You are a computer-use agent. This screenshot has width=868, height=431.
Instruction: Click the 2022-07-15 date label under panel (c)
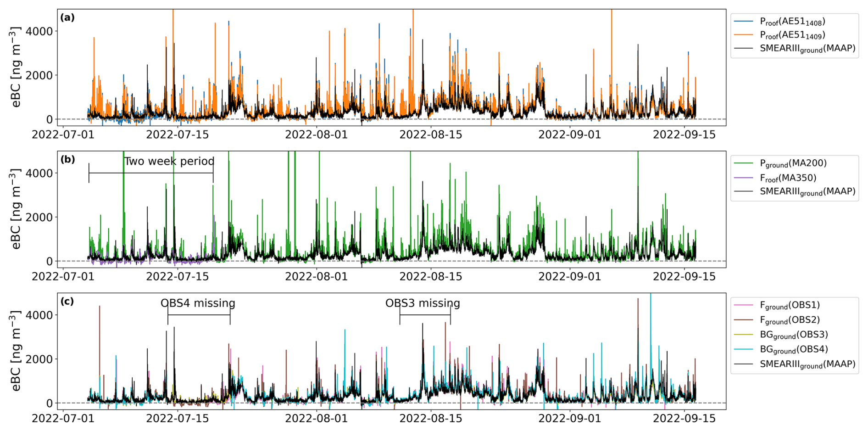pyautogui.click(x=178, y=419)
